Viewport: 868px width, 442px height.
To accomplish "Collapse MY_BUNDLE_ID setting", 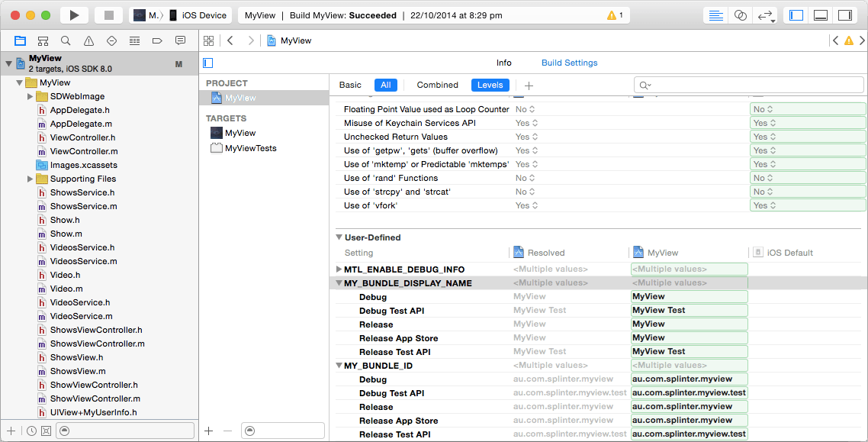I will coord(339,366).
